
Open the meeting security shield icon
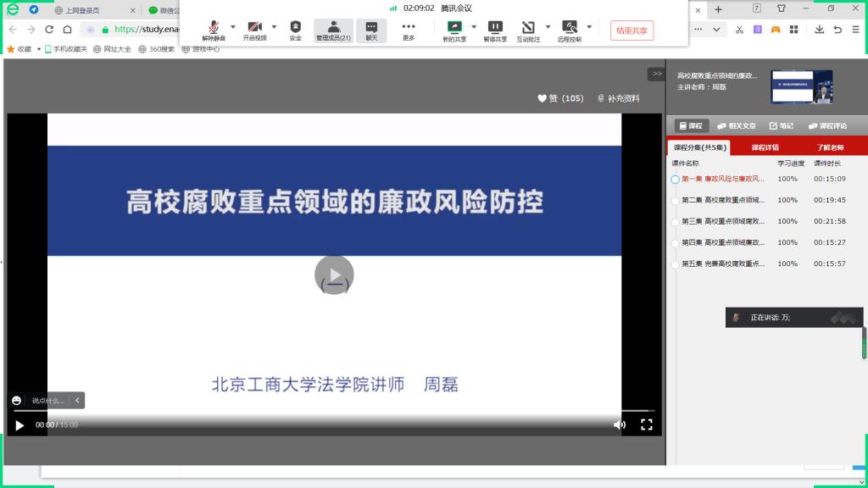point(295,30)
